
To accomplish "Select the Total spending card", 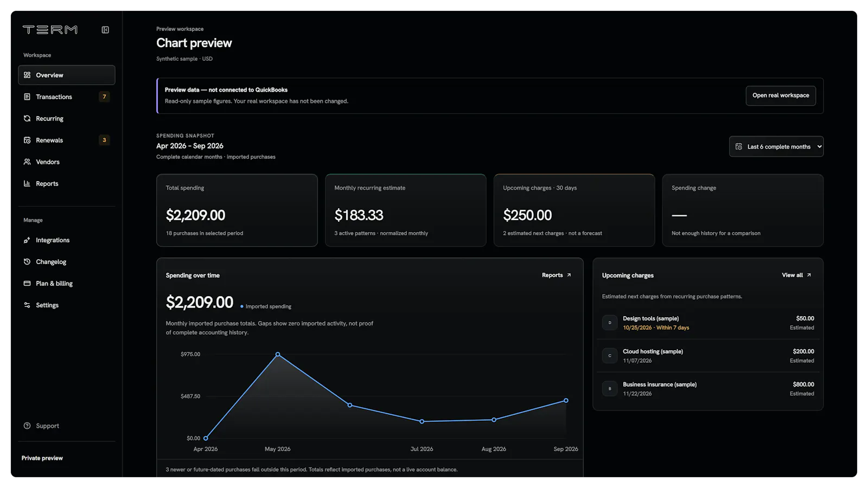I will pos(237,210).
